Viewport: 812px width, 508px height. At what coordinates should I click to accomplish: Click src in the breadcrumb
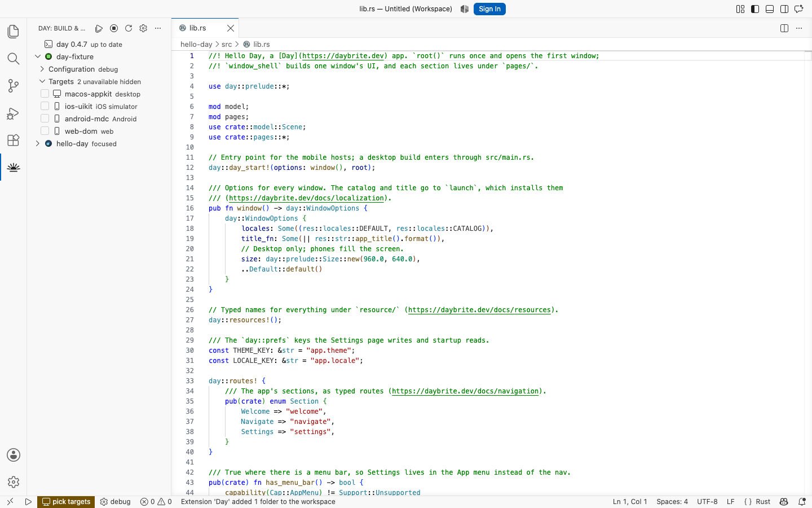[x=227, y=44]
